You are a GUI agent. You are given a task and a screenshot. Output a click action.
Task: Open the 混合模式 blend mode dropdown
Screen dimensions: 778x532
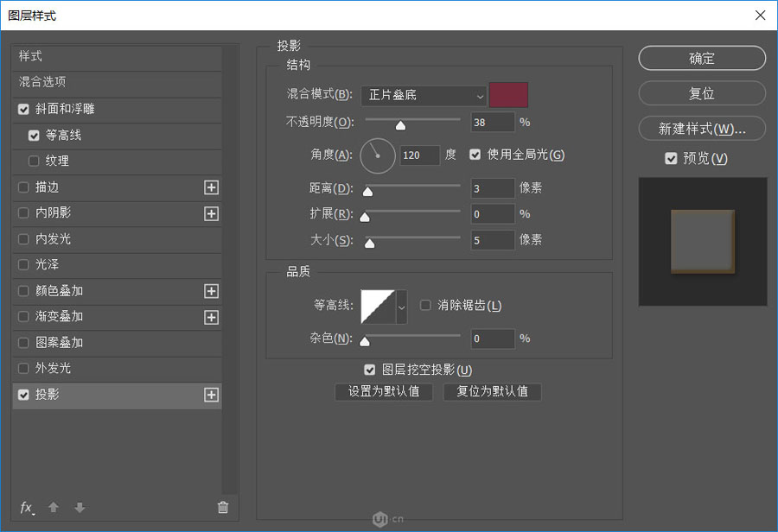pyautogui.click(x=423, y=96)
